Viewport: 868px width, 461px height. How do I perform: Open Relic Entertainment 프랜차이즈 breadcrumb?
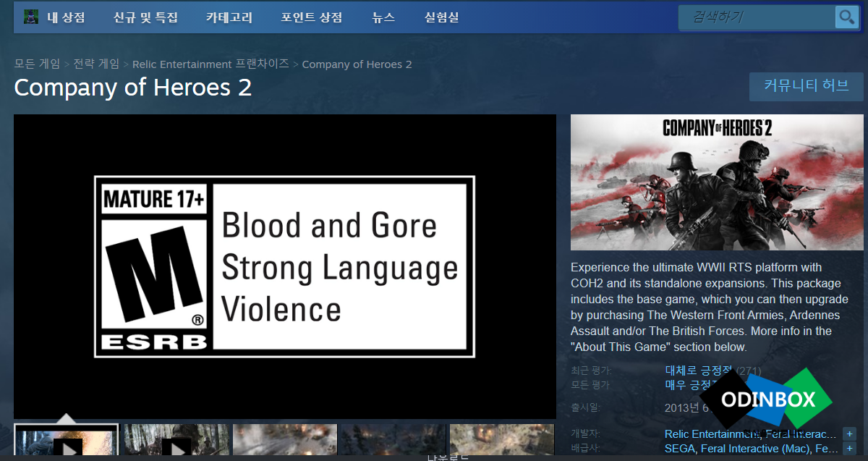coord(210,64)
